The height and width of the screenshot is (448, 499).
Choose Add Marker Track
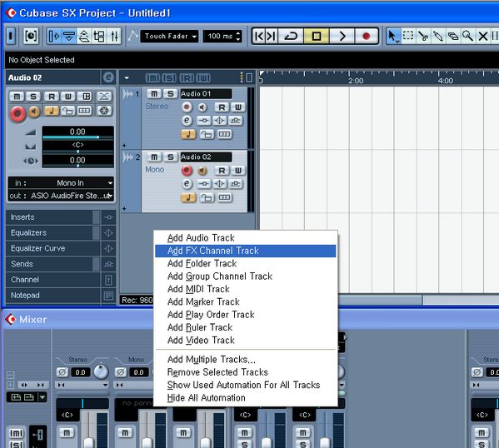[x=246, y=301]
